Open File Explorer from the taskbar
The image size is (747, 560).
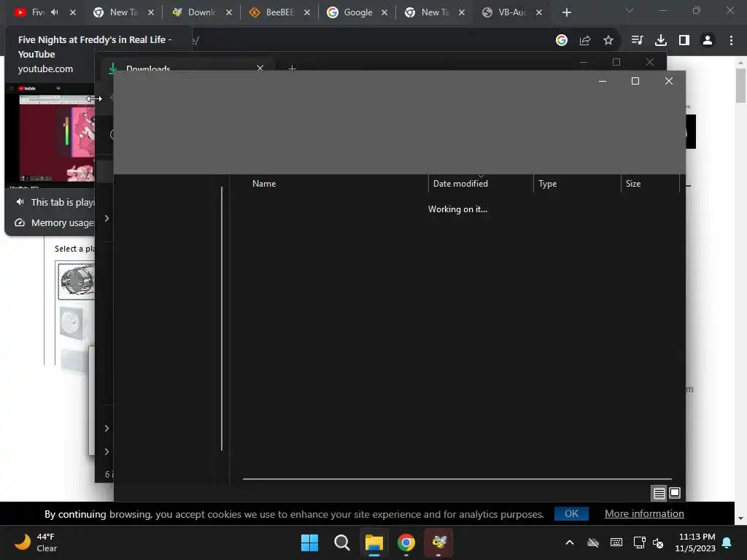[374, 542]
